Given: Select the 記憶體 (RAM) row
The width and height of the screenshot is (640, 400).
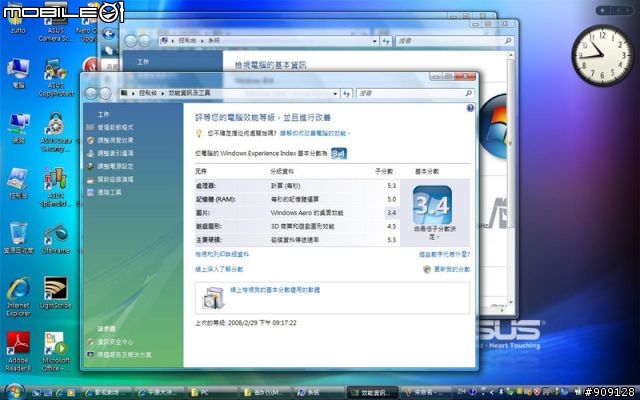Looking at the screenshot, I should click(x=297, y=199).
